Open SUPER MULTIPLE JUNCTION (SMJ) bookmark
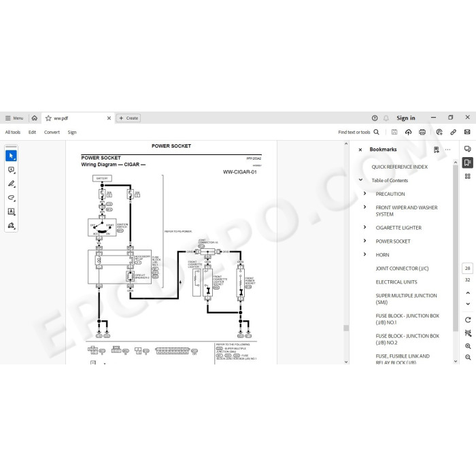Viewport: 476px width, 476px height. [x=406, y=299]
